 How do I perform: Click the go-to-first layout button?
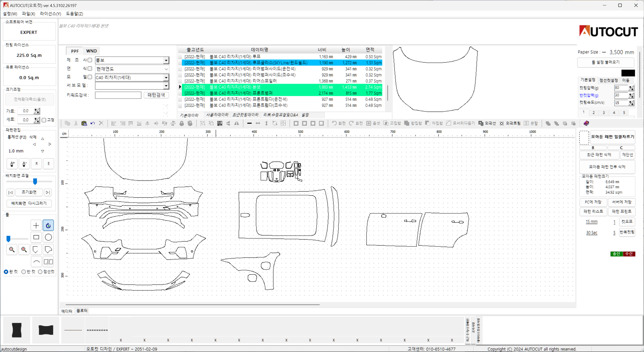[x=11, y=192]
